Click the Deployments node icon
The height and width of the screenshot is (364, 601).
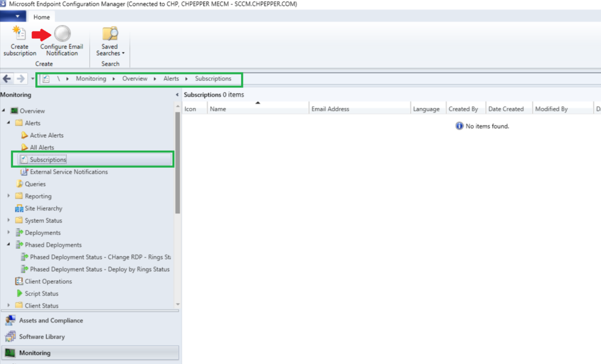coord(19,232)
